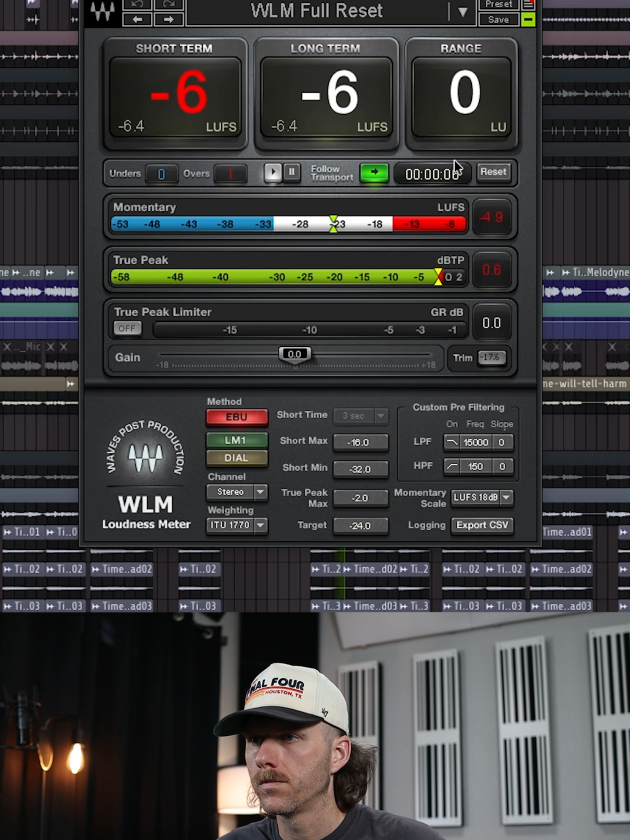Toggle the True Peak Limiter OFF switch

(127, 328)
